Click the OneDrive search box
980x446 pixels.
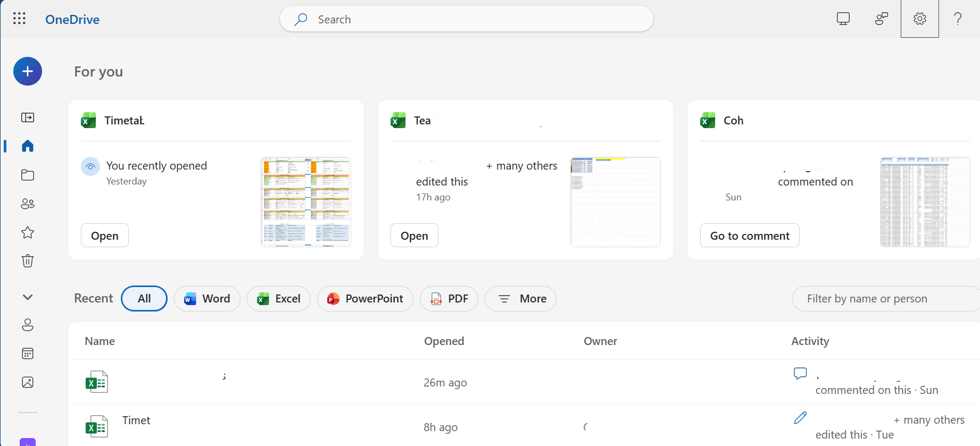pos(466,19)
